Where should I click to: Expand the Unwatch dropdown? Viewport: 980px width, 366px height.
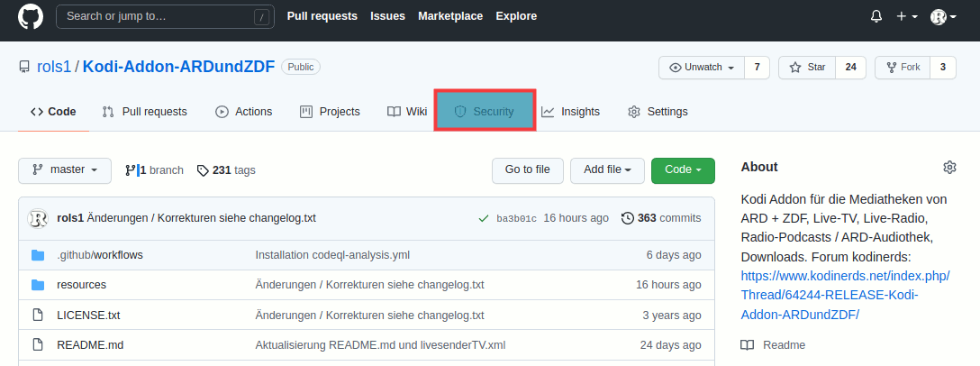(x=702, y=68)
